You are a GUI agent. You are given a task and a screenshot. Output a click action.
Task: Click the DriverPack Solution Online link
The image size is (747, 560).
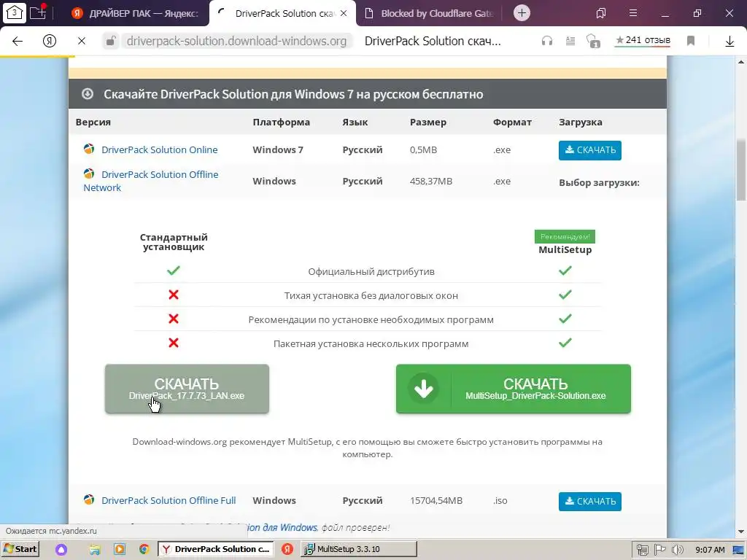[x=159, y=149]
